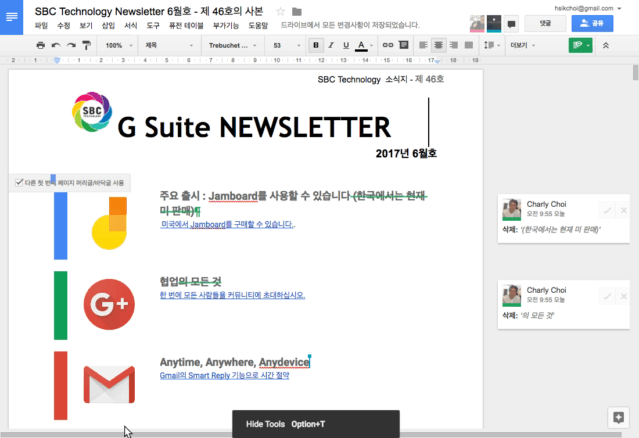Open the 보기 menu
The height and width of the screenshot is (438, 639).
point(86,26)
